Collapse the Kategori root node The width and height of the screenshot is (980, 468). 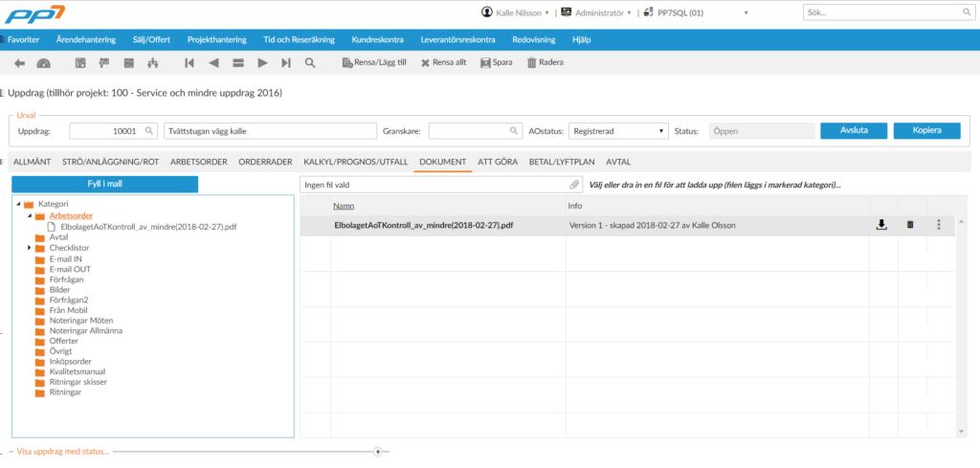tap(19, 204)
